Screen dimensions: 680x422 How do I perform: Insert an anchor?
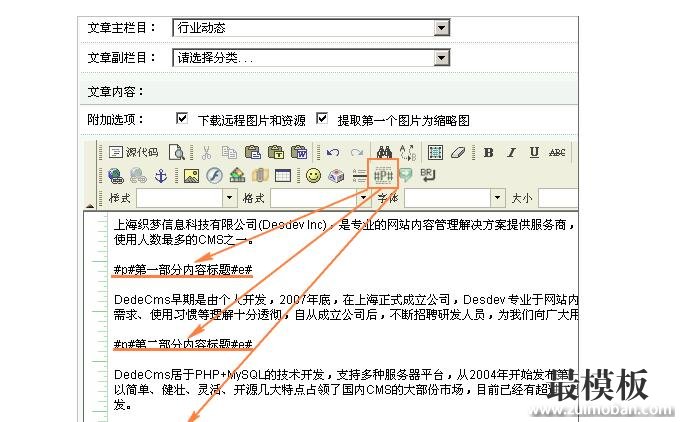point(161,176)
